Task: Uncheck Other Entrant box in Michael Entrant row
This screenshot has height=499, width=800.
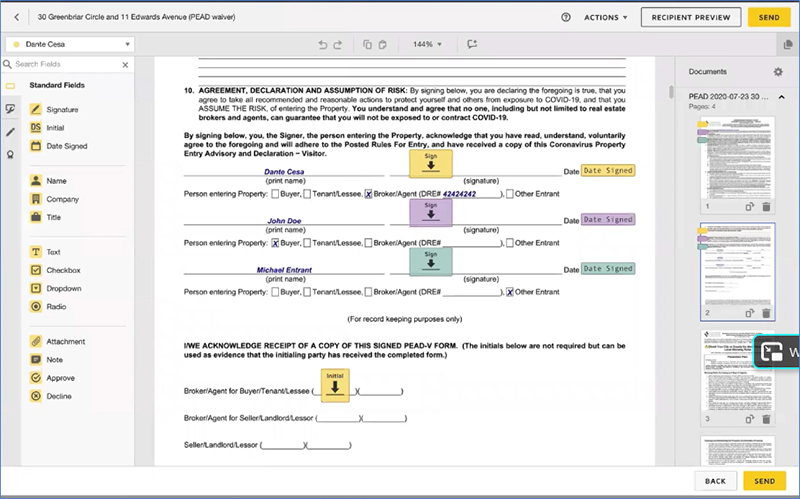Action: tap(510, 292)
